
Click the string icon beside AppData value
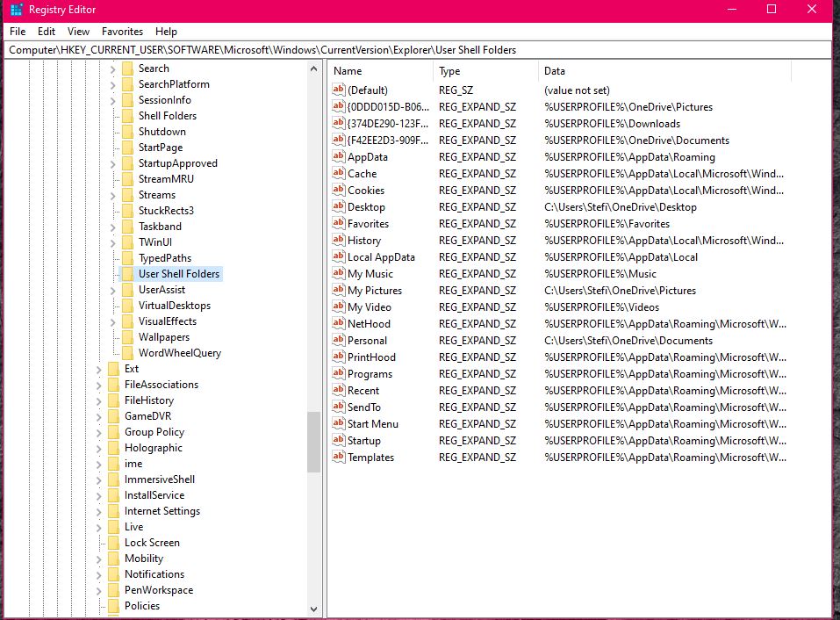click(338, 156)
